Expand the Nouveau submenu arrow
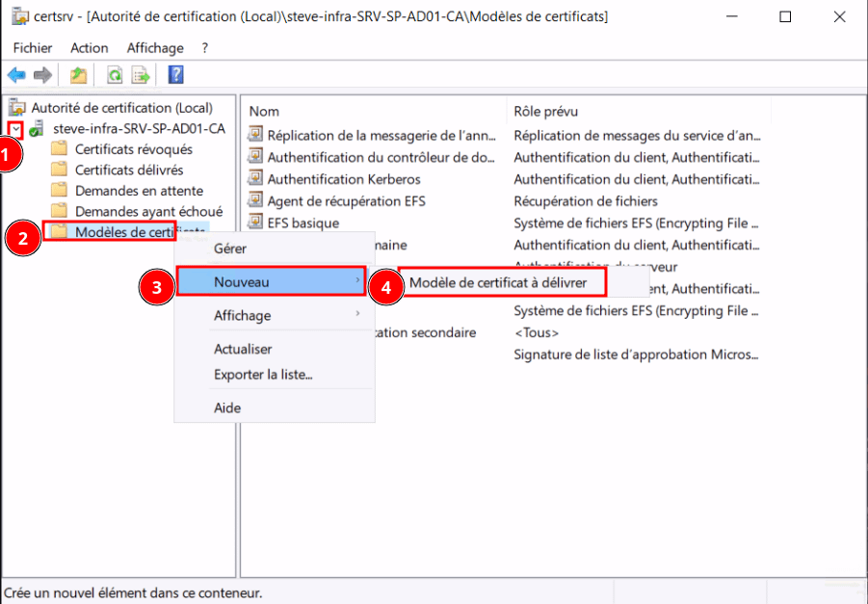Image resolution: width=868 pixels, height=604 pixels. point(357,281)
